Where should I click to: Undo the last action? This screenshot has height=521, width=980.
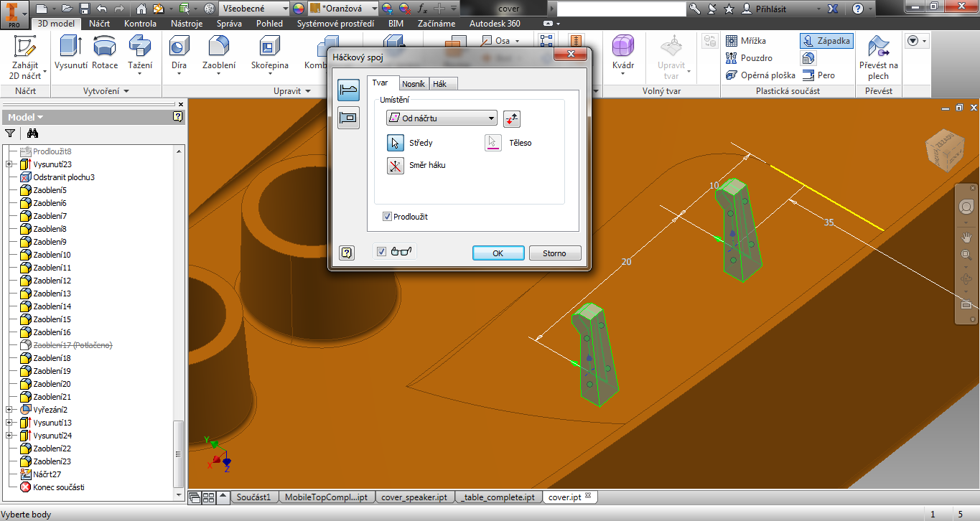pyautogui.click(x=101, y=9)
